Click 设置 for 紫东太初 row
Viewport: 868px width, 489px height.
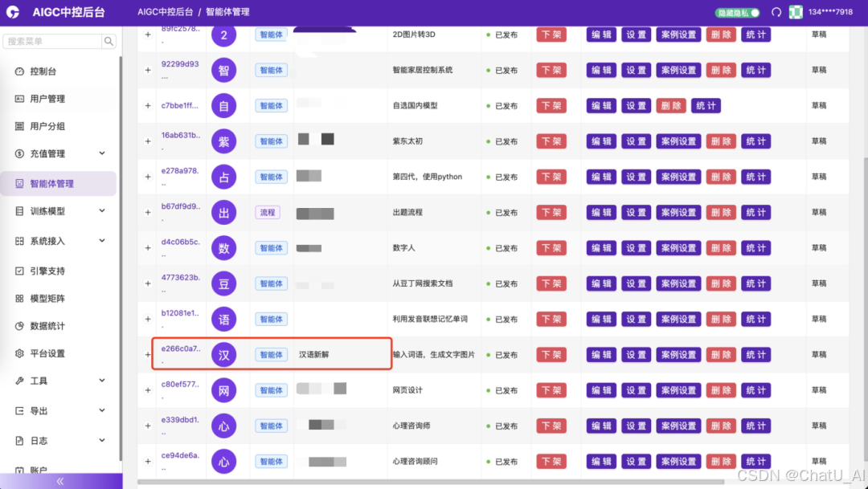tap(636, 141)
